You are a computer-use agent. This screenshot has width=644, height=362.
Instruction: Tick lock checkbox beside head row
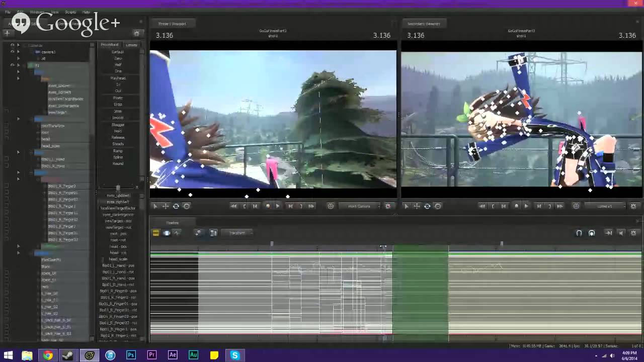(7, 139)
